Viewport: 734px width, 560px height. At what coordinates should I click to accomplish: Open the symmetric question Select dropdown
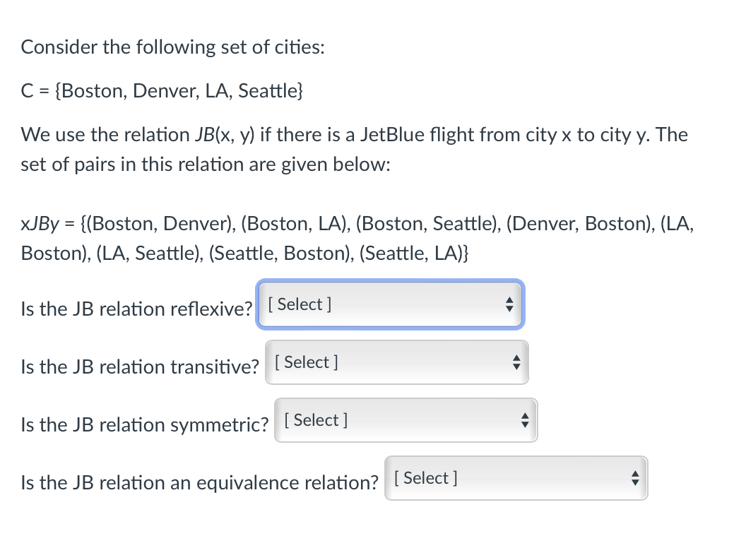click(406, 420)
